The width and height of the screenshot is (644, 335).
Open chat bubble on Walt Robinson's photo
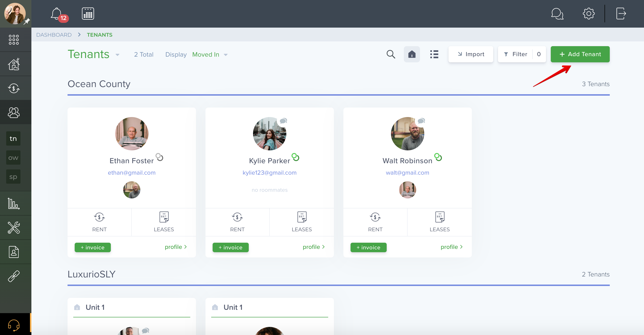coord(421,121)
